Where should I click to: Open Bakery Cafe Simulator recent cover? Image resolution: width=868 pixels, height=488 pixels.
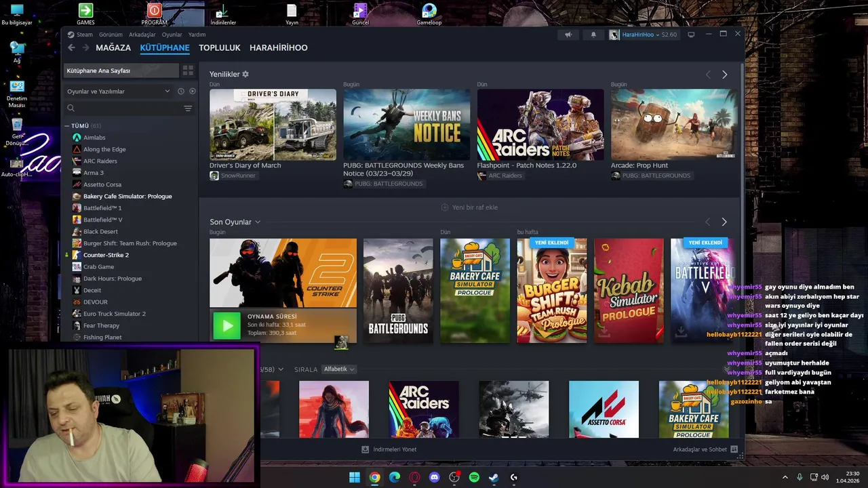(x=475, y=290)
